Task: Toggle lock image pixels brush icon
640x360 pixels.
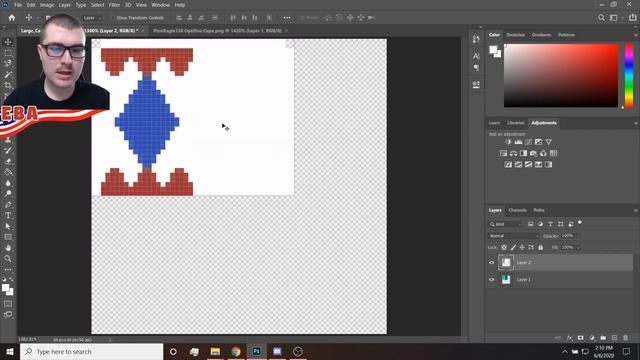Action: (513, 247)
